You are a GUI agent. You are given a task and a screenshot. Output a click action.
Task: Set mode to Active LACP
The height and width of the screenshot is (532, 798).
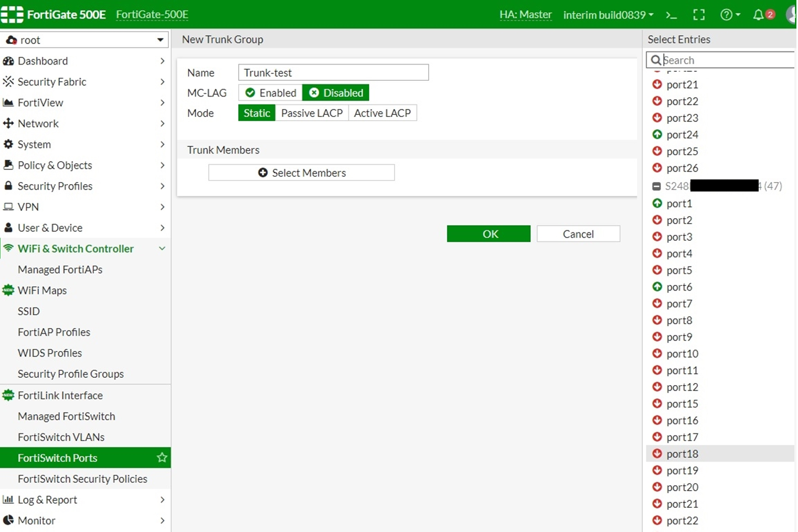pos(382,113)
